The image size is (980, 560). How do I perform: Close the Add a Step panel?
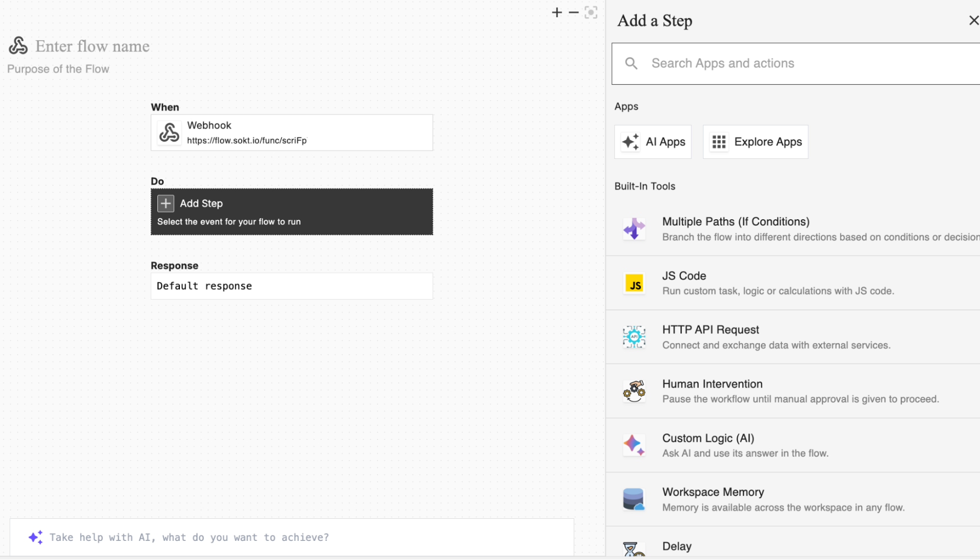pyautogui.click(x=973, y=20)
